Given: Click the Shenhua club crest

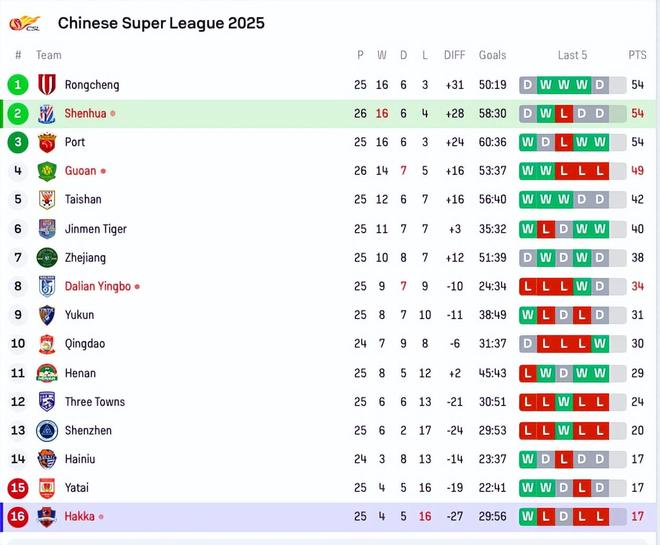Looking at the screenshot, I should (47, 114).
